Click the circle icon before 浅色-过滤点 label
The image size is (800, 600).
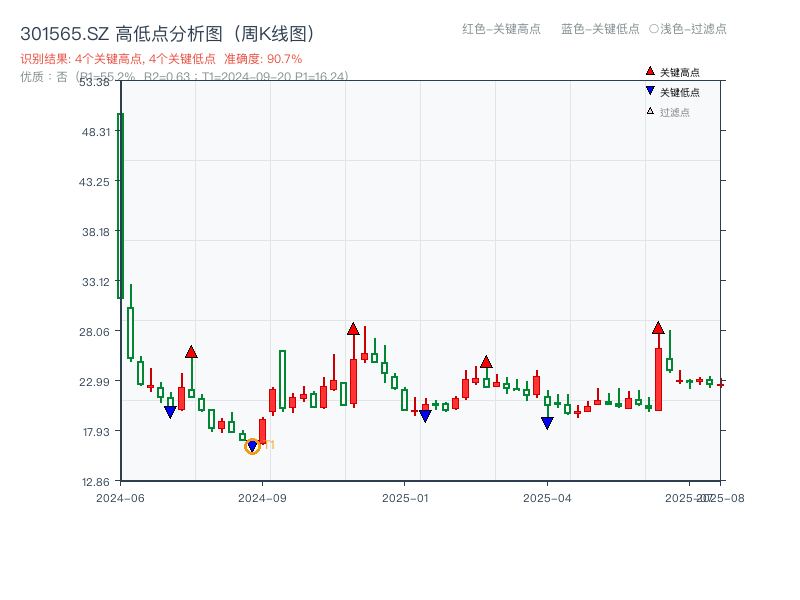click(656, 30)
